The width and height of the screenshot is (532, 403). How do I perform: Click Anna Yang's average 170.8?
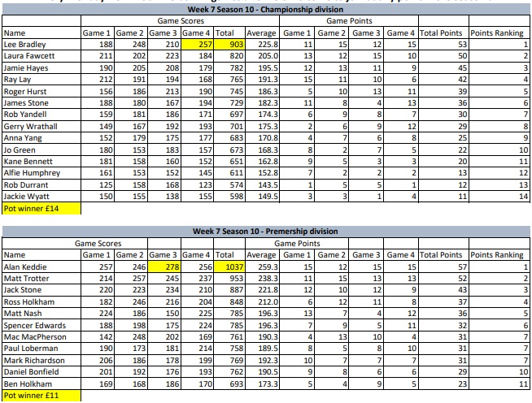262,138
